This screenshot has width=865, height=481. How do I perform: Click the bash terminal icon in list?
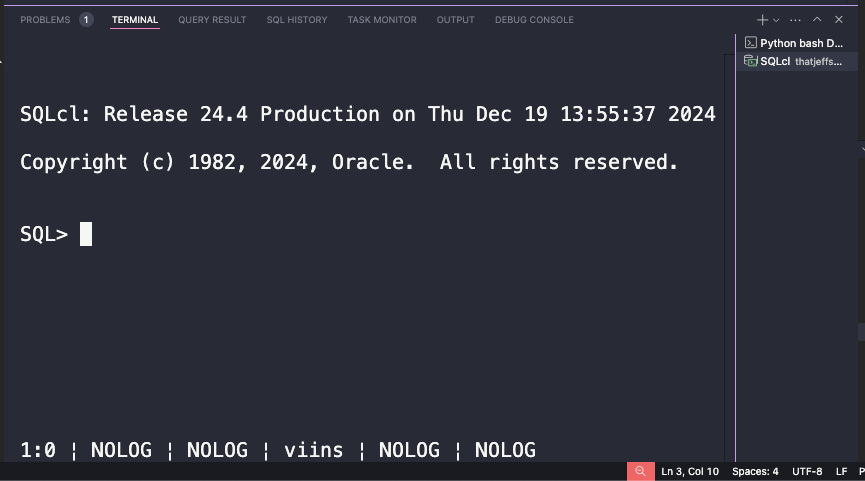point(750,43)
